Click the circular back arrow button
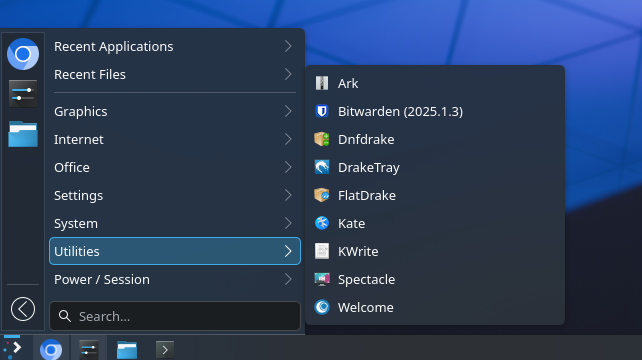 pos(23,309)
